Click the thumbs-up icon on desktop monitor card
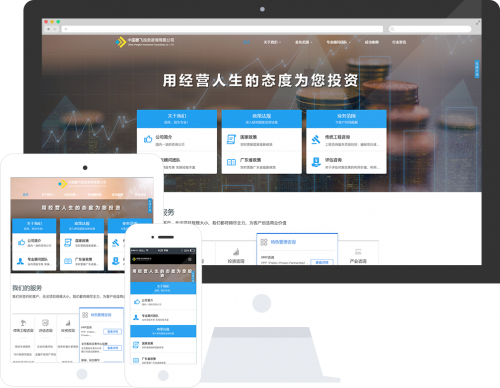Image resolution: width=500 pixels, height=388 pixels. [148, 139]
